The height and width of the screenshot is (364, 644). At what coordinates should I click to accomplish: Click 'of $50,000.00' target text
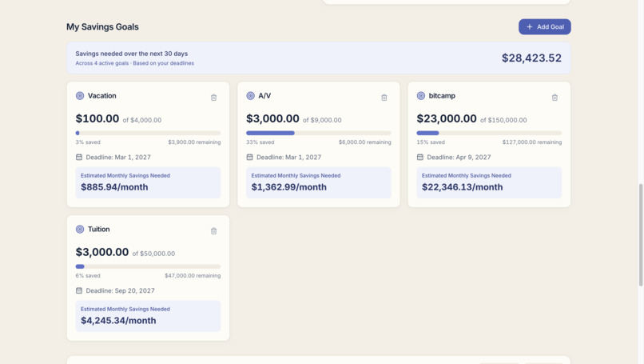point(153,254)
